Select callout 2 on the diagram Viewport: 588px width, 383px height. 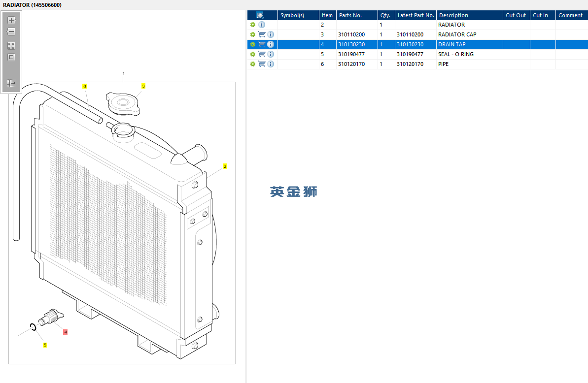(225, 166)
